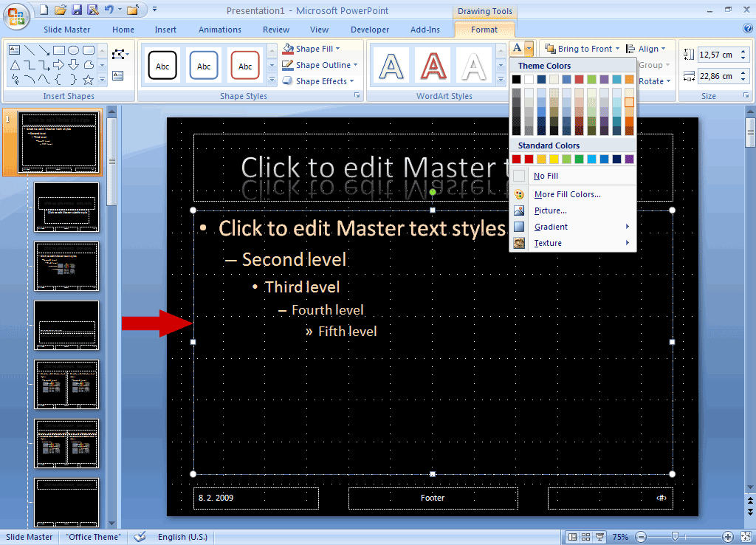Apply the blue outline Abc shape style
The image size is (756, 545).
click(204, 66)
